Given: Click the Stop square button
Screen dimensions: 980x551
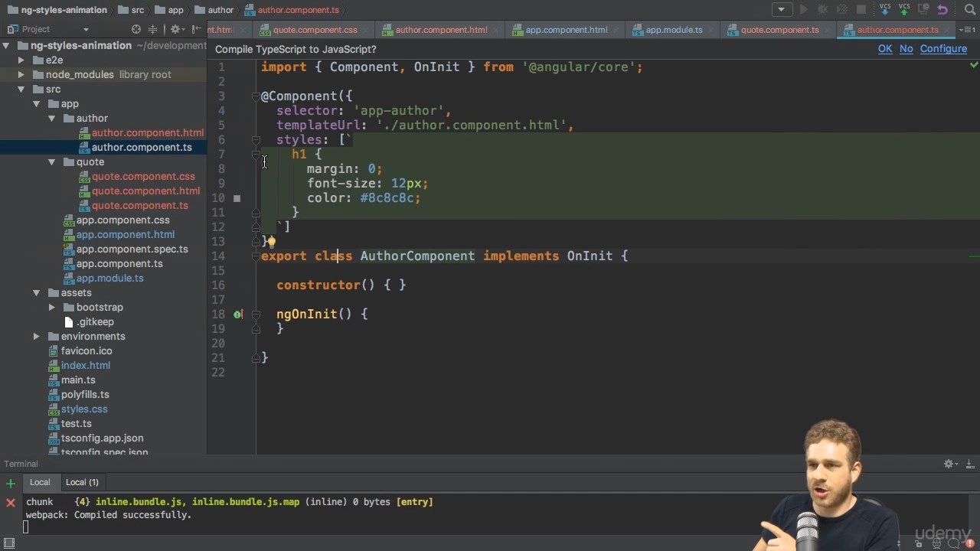Looking at the screenshot, I should (x=861, y=10).
